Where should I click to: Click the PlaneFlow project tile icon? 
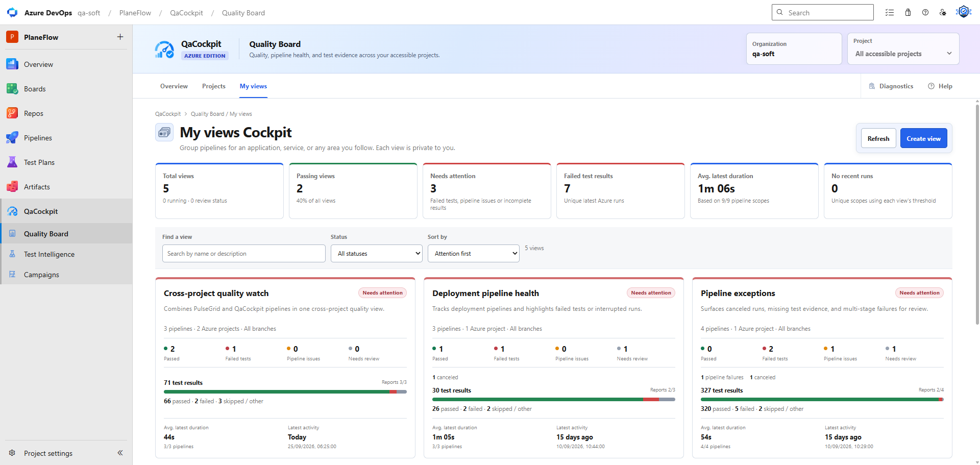pyautogui.click(x=12, y=37)
